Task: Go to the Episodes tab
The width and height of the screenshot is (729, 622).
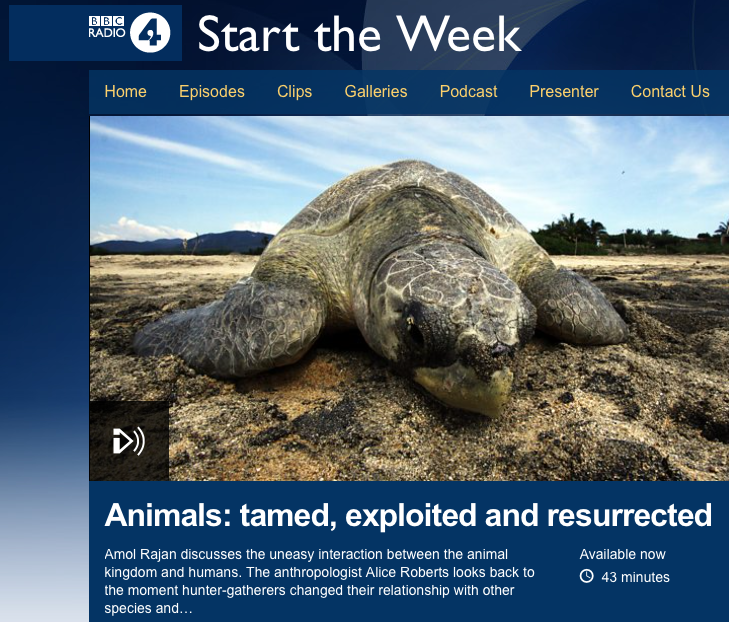Action: (x=212, y=92)
